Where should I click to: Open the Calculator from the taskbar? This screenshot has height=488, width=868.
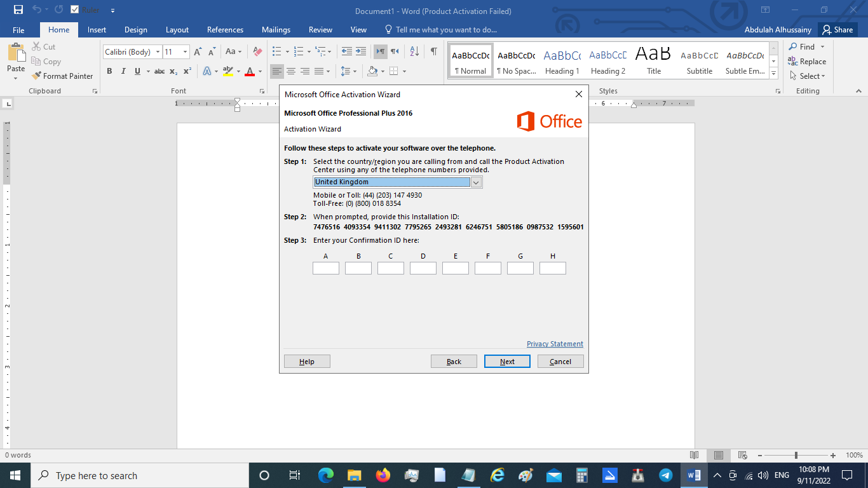[581, 475]
